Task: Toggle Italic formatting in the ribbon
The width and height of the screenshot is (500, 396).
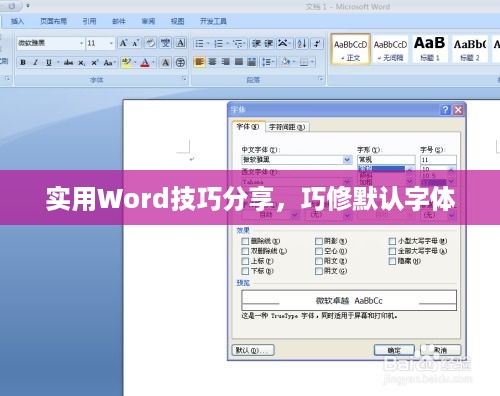Action: click(x=36, y=62)
